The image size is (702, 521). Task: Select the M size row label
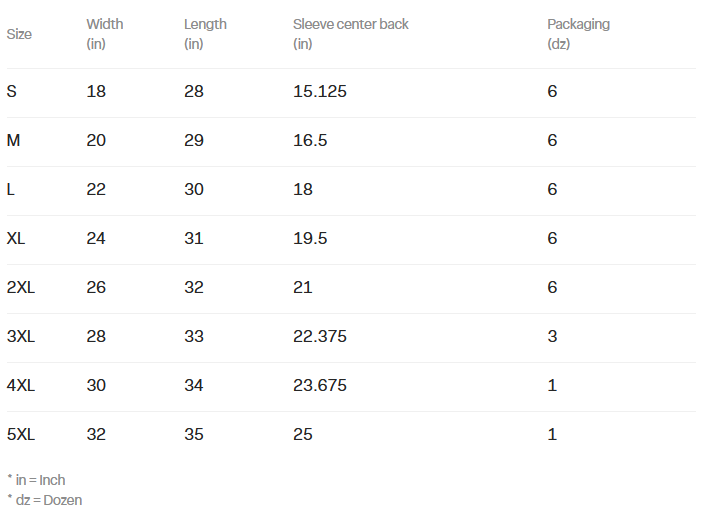(x=13, y=141)
